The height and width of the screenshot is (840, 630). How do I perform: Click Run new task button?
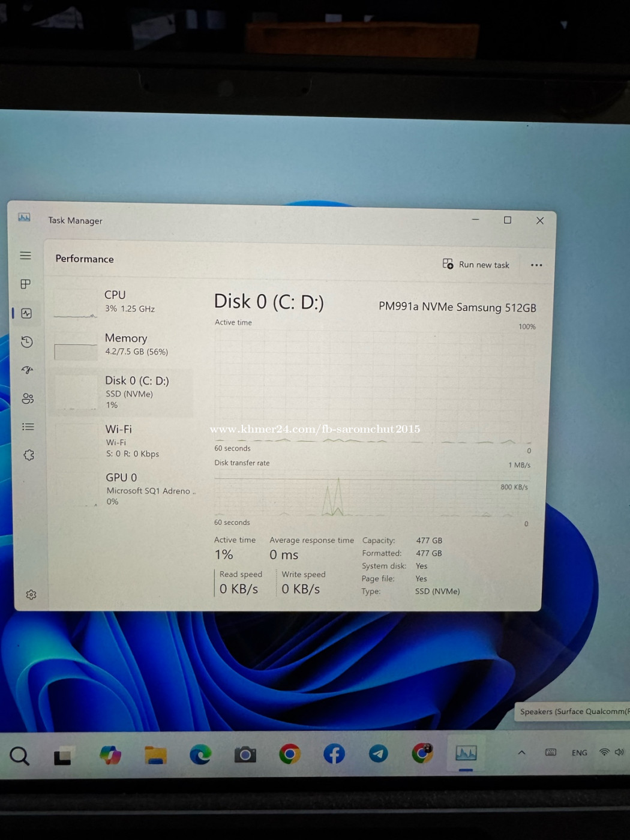tap(476, 265)
